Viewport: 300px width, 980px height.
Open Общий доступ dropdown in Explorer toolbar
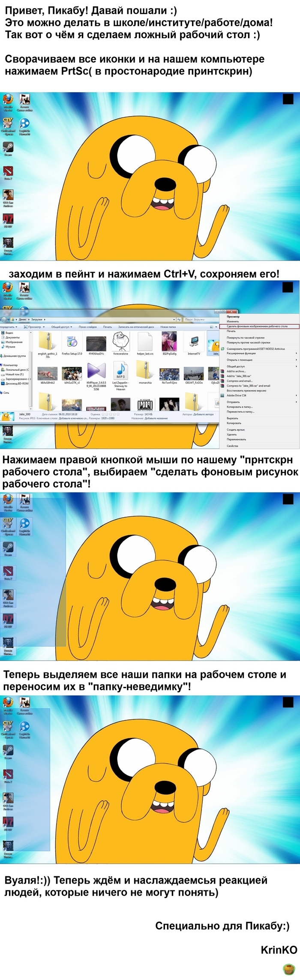point(62,327)
